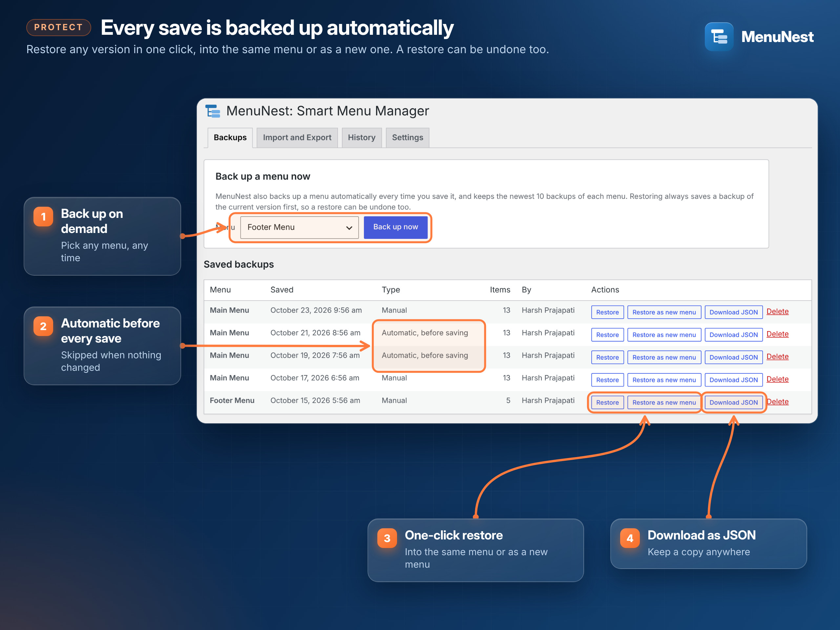
Task: Click the "October 19, 2026 7:56 am" cell
Action: (x=315, y=355)
